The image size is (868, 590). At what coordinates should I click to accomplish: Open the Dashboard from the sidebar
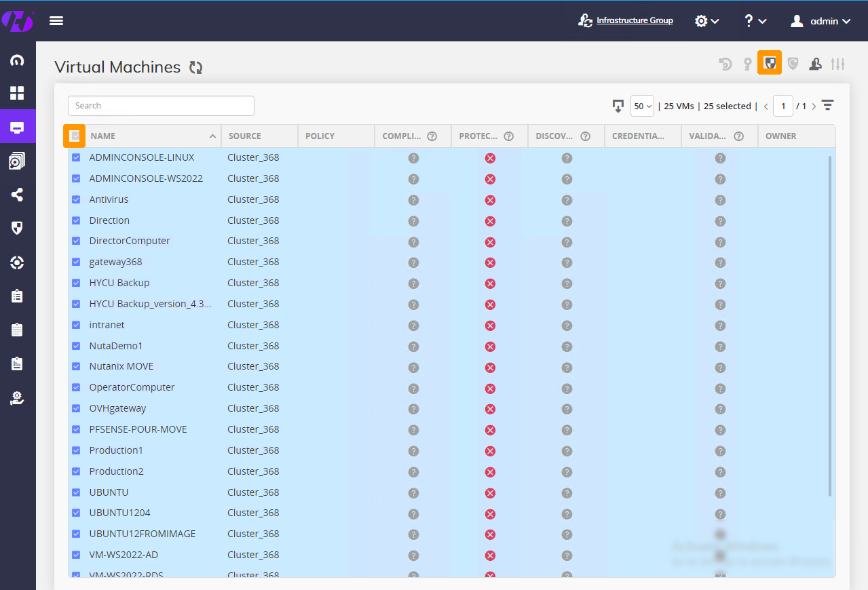pos(18,93)
